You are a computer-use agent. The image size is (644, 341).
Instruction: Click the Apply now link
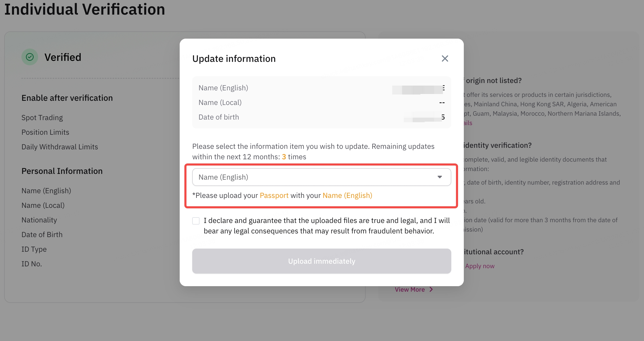480,266
